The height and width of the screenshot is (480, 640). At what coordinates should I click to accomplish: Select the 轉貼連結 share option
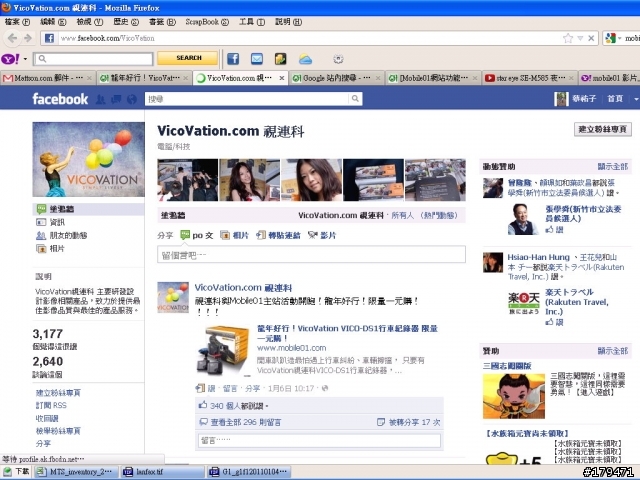pos(278,236)
